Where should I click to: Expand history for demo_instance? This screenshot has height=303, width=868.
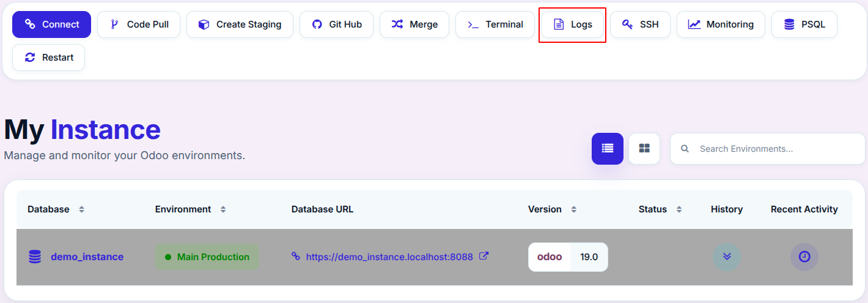(x=727, y=257)
